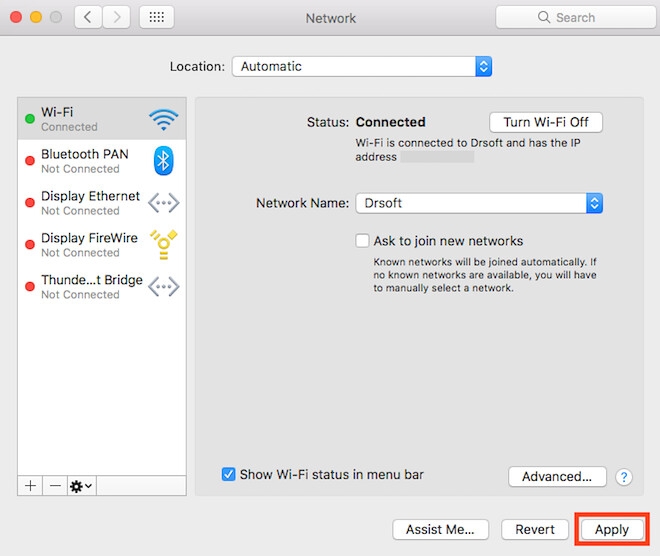Focus the Search field
The width and height of the screenshot is (660, 556).
pyautogui.click(x=575, y=17)
